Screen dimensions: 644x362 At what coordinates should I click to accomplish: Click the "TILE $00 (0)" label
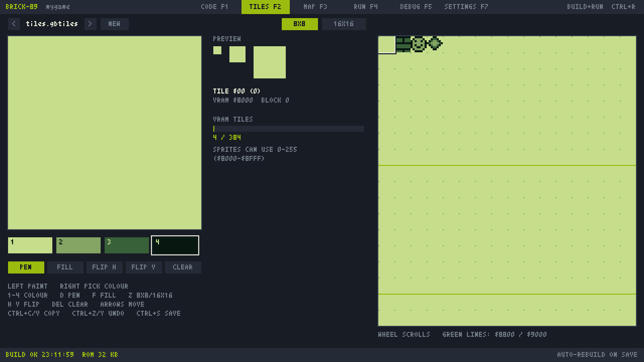click(x=237, y=91)
